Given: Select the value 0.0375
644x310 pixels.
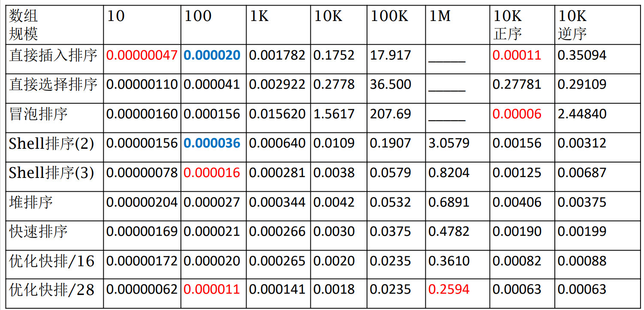Looking at the screenshot, I should point(391,232).
